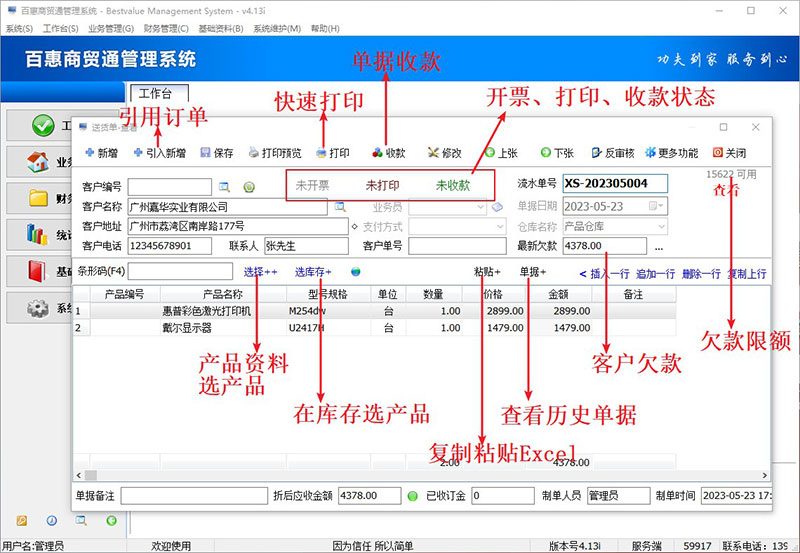Screen dimensions: 800x553
Task: Click the 复制上行 link
Action: click(x=747, y=274)
